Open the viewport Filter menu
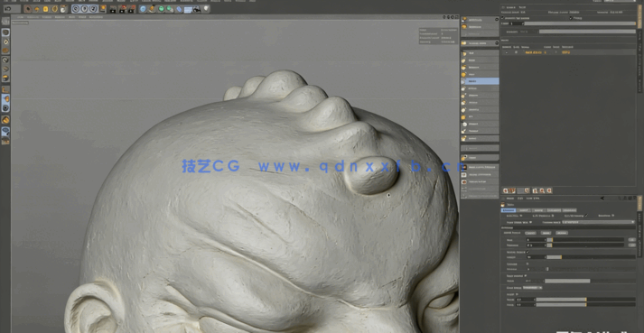 72,17
